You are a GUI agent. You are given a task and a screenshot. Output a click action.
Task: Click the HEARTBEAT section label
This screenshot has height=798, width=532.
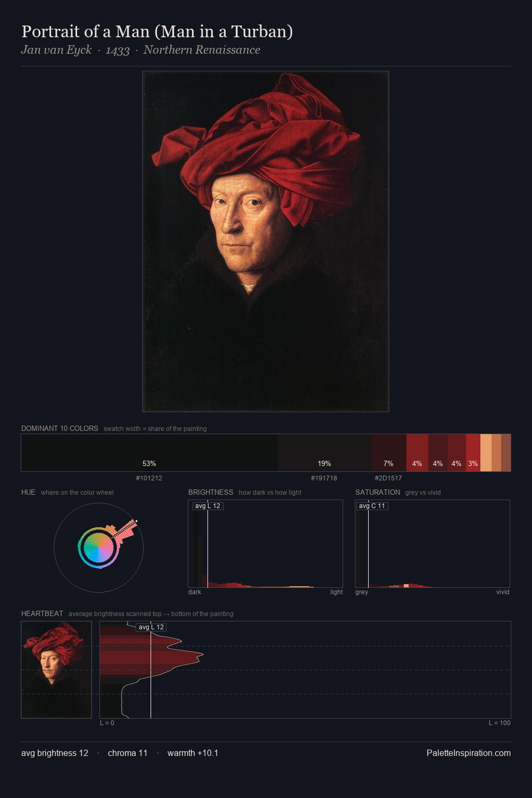[42, 613]
